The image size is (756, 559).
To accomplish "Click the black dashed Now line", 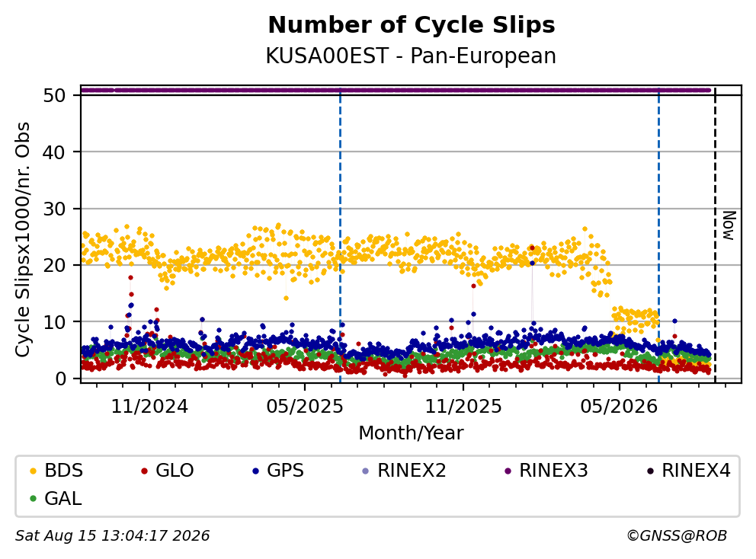I will pos(715,235).
